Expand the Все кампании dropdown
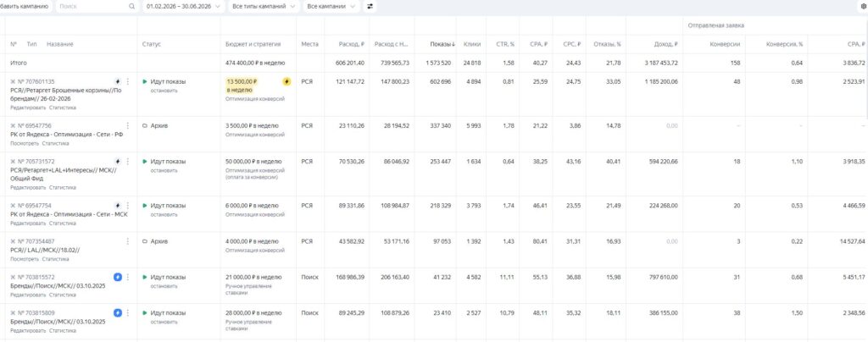This screenshot has height=342, width=868. 331,7
